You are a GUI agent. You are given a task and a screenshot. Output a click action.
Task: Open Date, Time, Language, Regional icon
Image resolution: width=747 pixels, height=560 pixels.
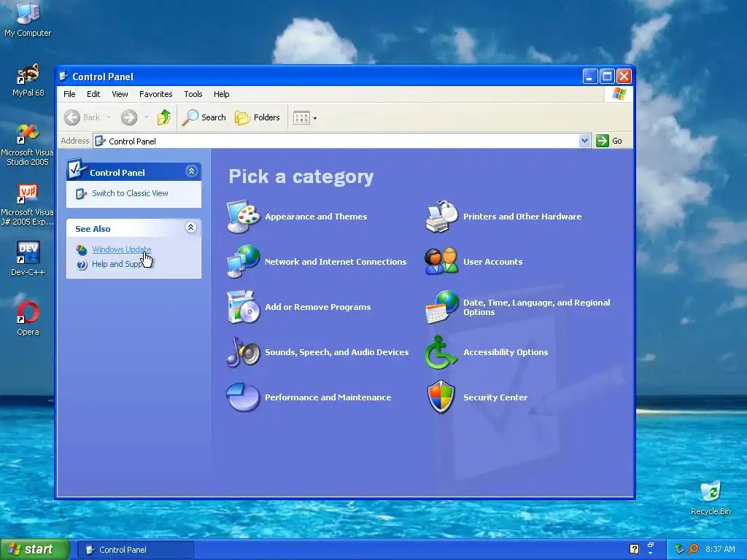(441, 307)
